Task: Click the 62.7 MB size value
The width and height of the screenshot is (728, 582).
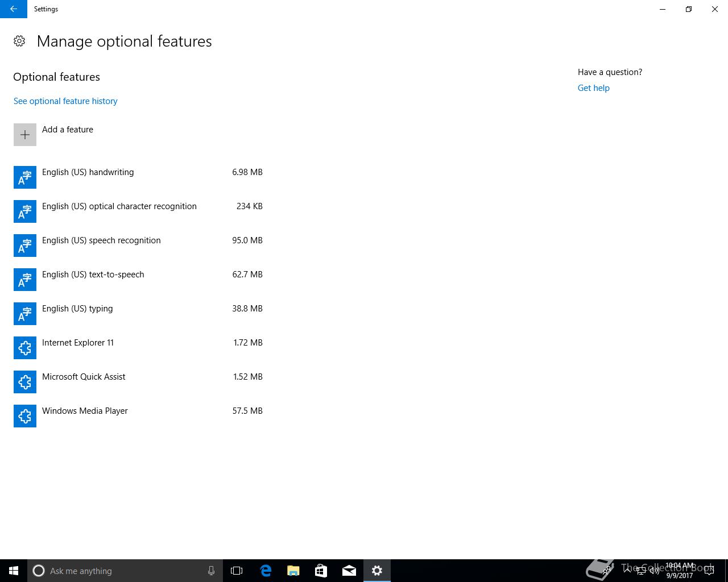Action: 247,275
